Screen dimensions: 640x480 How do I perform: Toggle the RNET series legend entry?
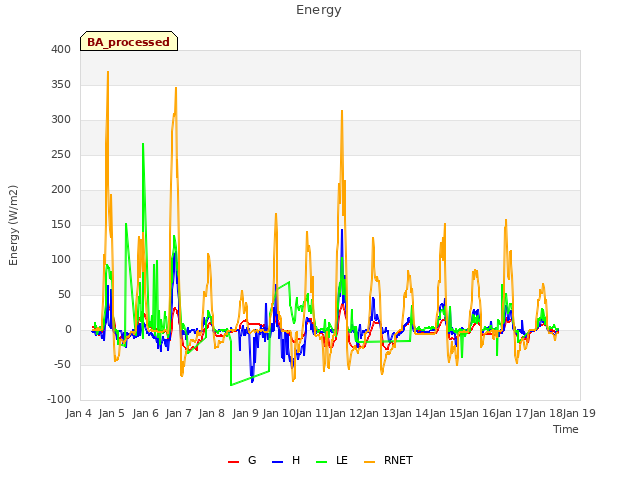388,460
